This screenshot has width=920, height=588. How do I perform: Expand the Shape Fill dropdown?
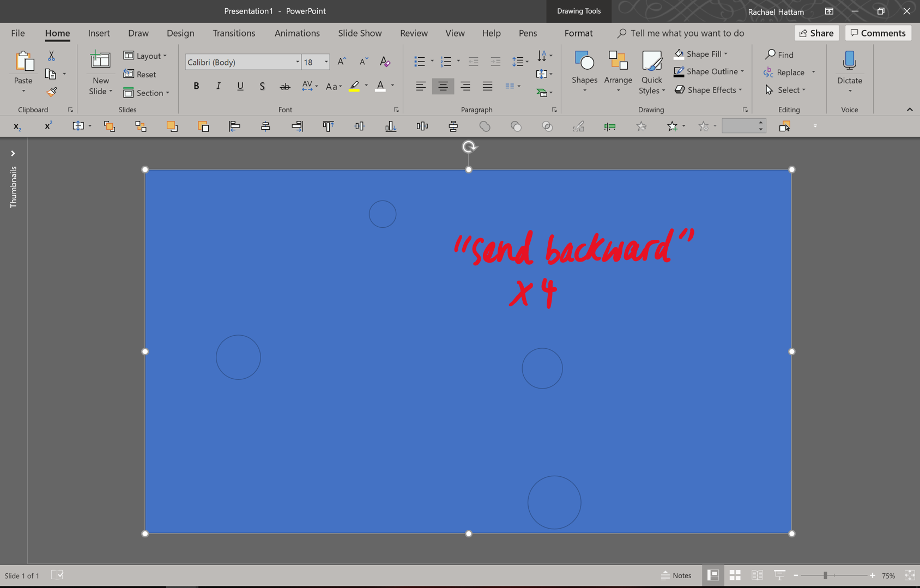point(725,53)
